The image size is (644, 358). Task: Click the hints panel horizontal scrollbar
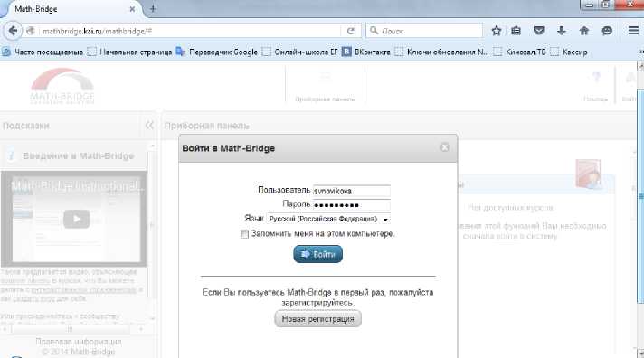tap(71, 329)
